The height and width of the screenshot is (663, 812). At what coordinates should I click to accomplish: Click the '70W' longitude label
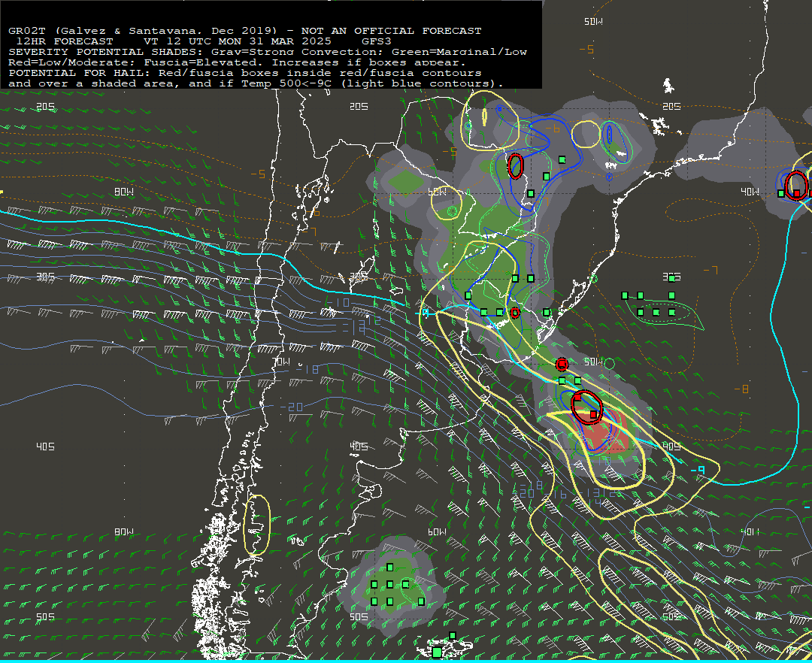click(282, 362)
